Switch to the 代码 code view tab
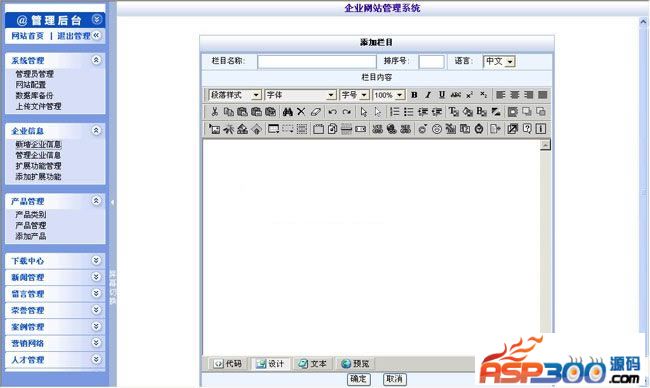The height and width of the screenshot is (388, 650). coord(228,364)
